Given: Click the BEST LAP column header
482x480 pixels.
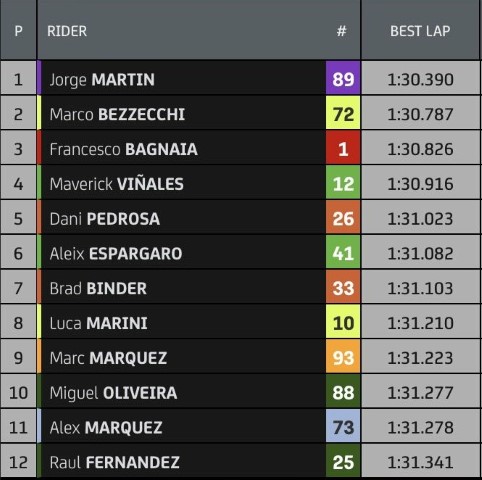Looking at the screenshot, I should [420, 31].
